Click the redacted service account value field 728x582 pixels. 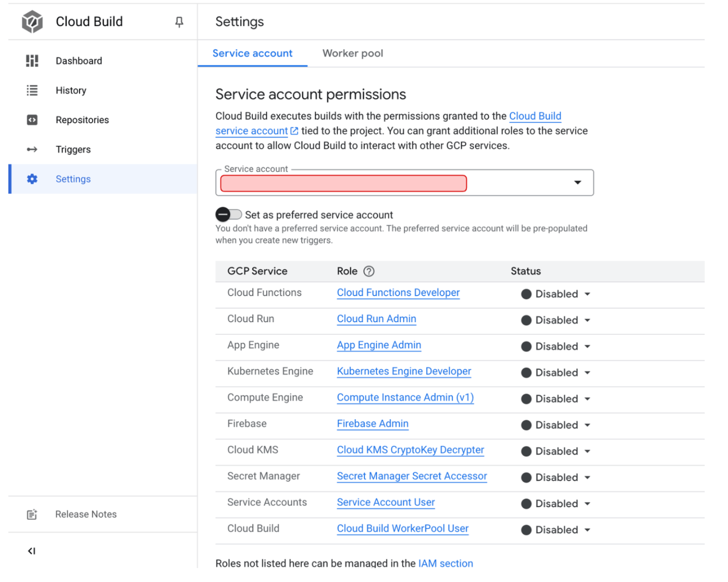343,183
